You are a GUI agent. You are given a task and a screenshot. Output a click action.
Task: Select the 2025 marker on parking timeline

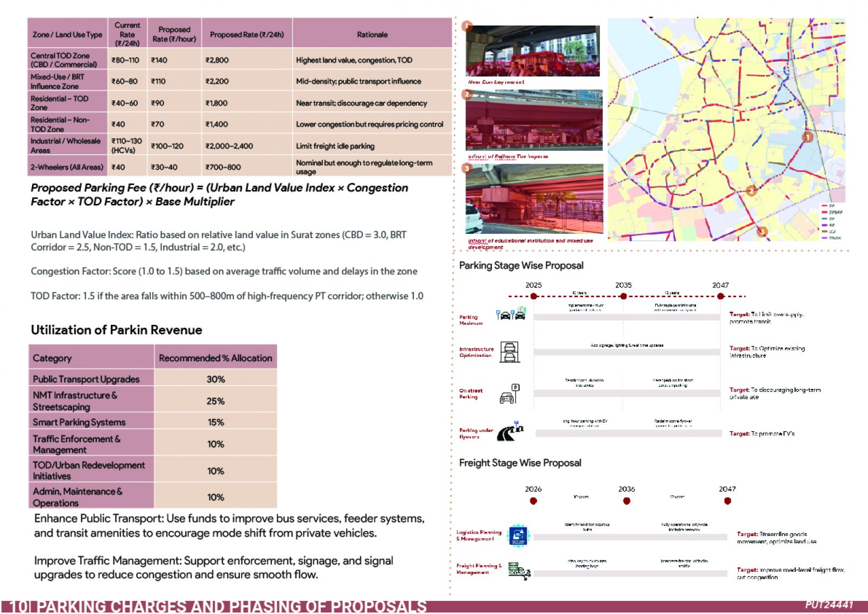[x=534, y=296]
